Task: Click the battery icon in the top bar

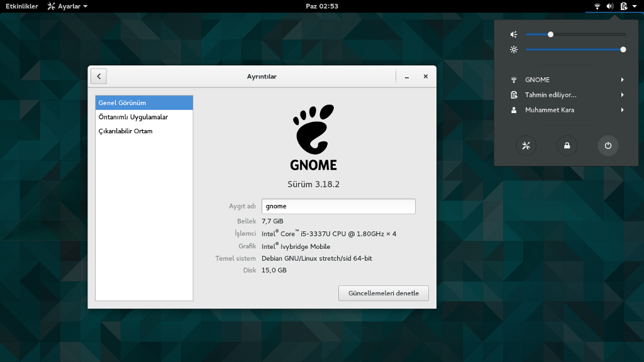Action: (x=623, y=6)
